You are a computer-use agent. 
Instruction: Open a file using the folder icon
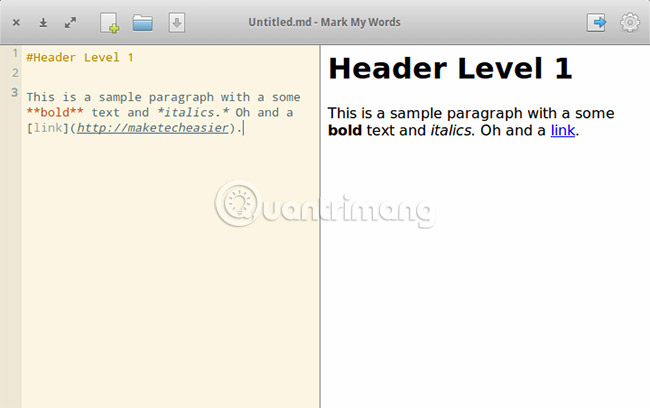tap(143, 22)
